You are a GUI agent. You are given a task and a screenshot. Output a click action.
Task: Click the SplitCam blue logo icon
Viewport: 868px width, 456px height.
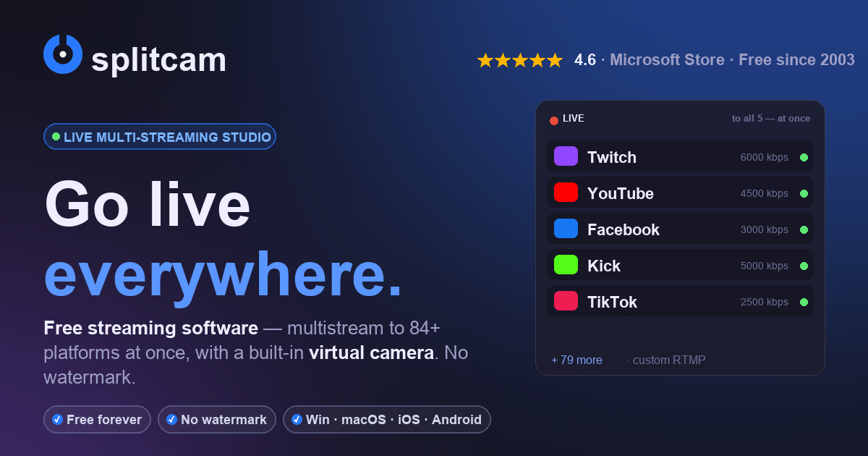click(x=63, y=54)
